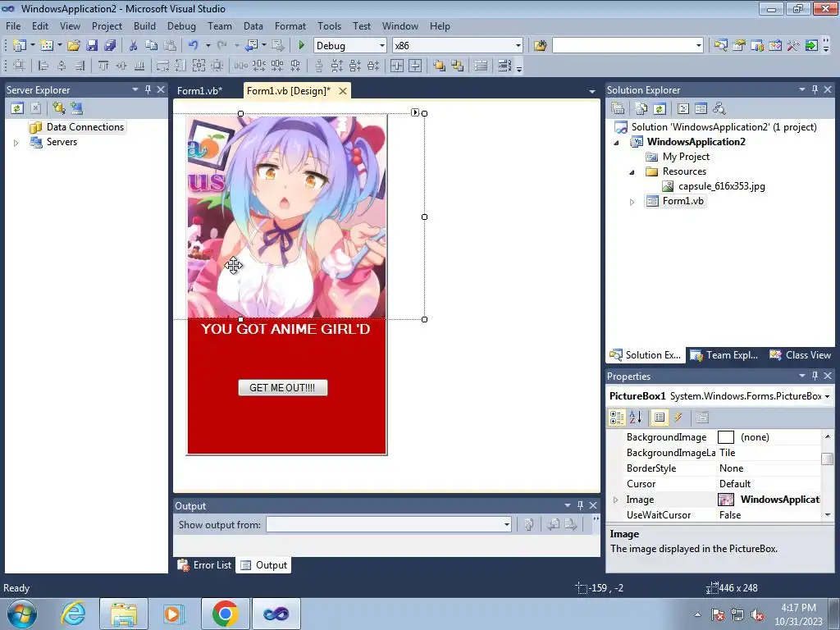Open PictureBox1 object selector dropdown
840x630 pixels.
(x=827, y=396)
